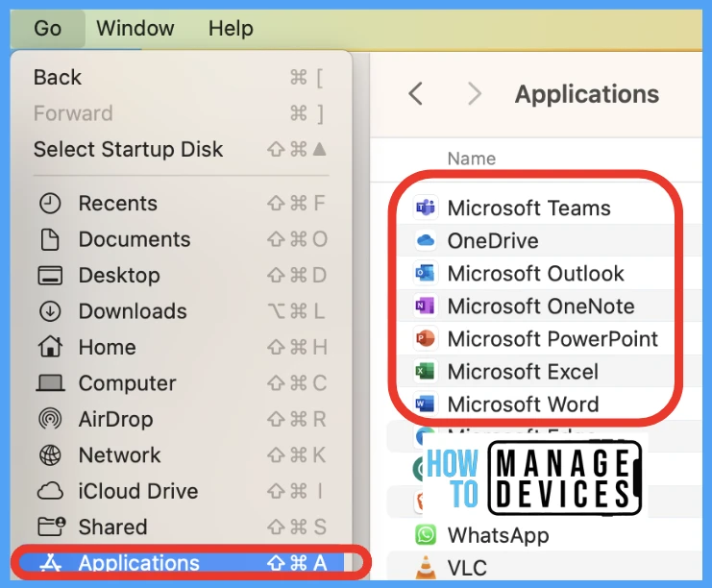Select OneDrive file name
Screen dimensions: 712x588
[493, 241]
